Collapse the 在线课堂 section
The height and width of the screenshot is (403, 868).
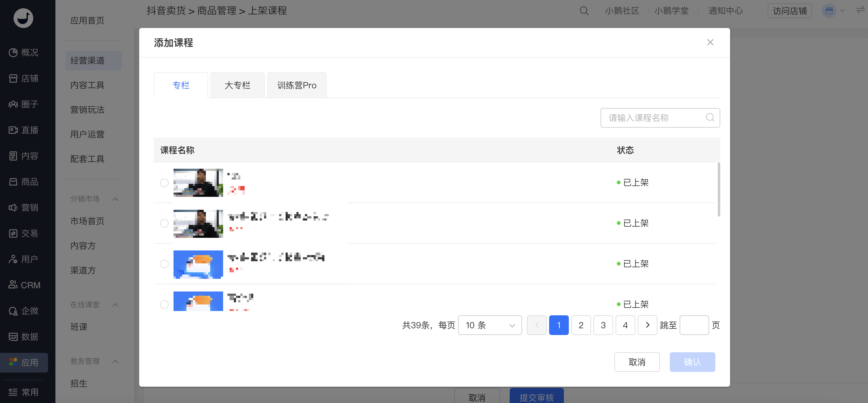tap(115, 305)
